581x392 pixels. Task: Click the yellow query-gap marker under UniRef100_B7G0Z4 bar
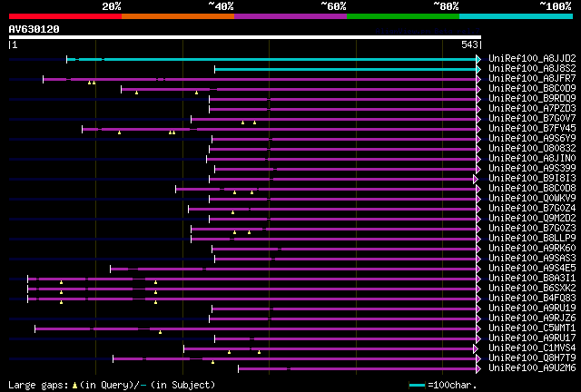coord(232,212)
